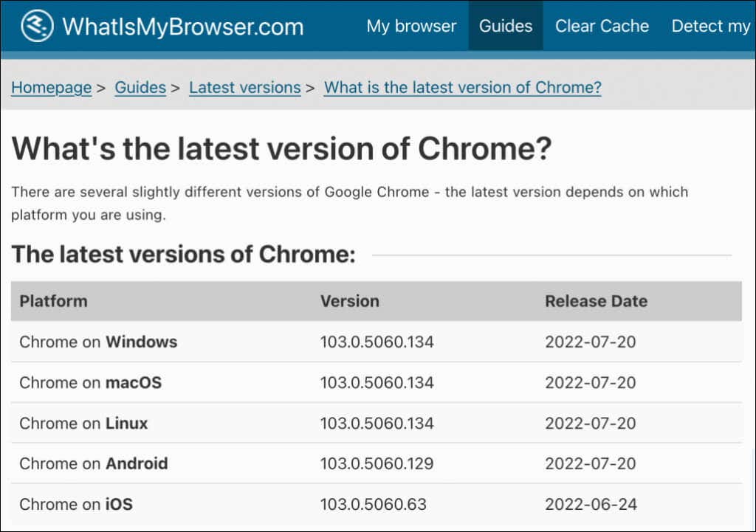Click the Android version number 103.0.5060.129
Screen dimensions: 756x532
tap(377, 463)
